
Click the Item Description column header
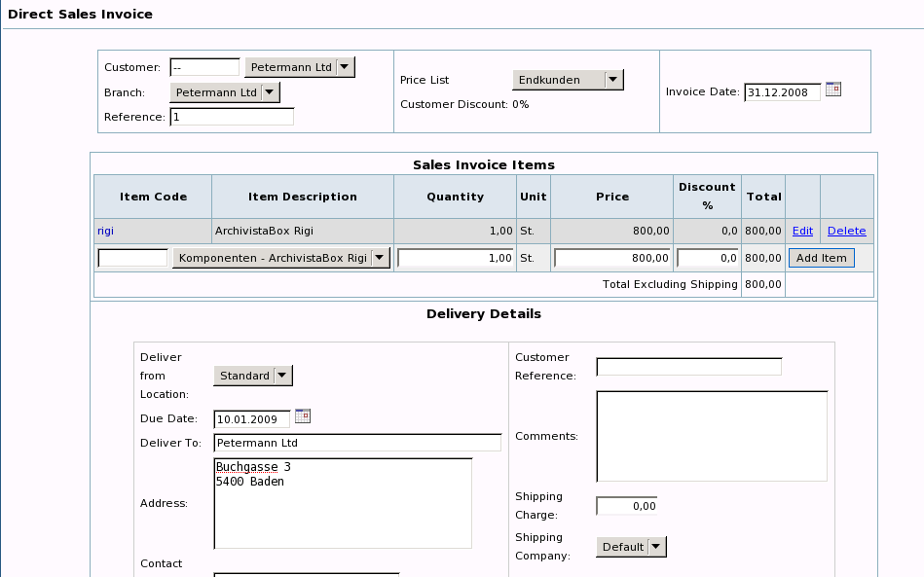(302, 197)
